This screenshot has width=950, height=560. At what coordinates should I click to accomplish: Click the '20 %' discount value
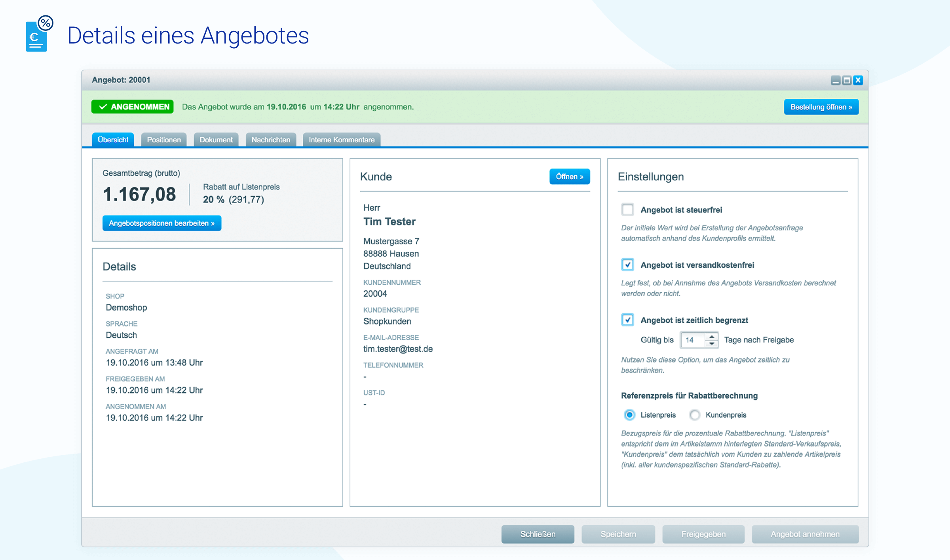tap(214, 200)
